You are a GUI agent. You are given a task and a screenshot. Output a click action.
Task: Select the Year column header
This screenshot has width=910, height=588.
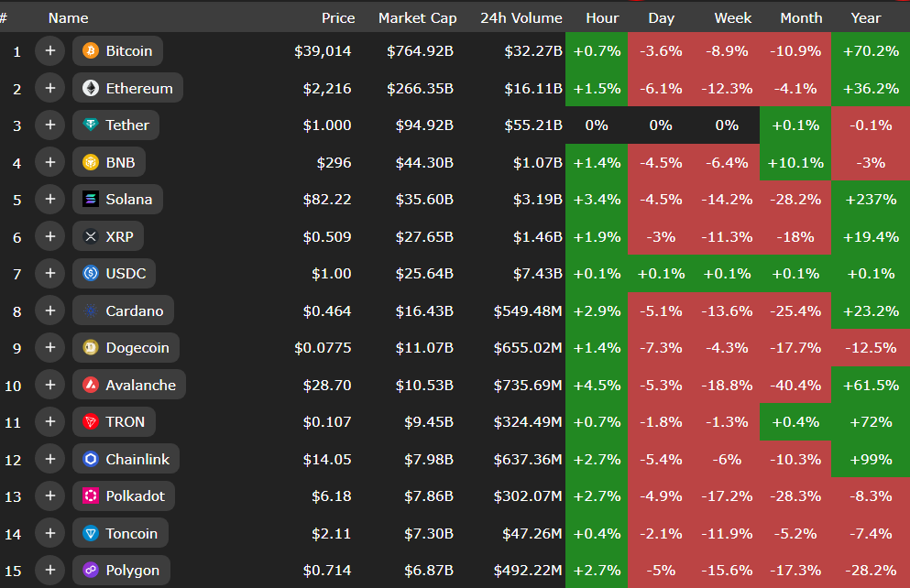[865, 18]
